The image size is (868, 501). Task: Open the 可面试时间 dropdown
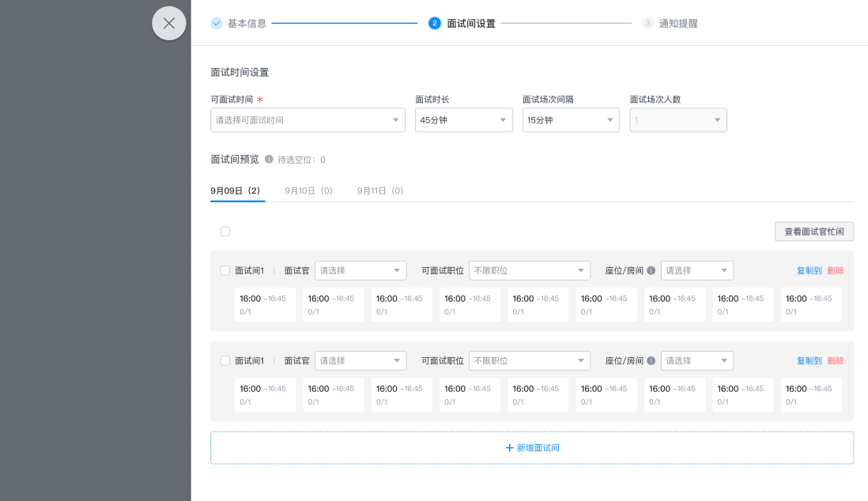pyautogui.click(x=308, y=120)
